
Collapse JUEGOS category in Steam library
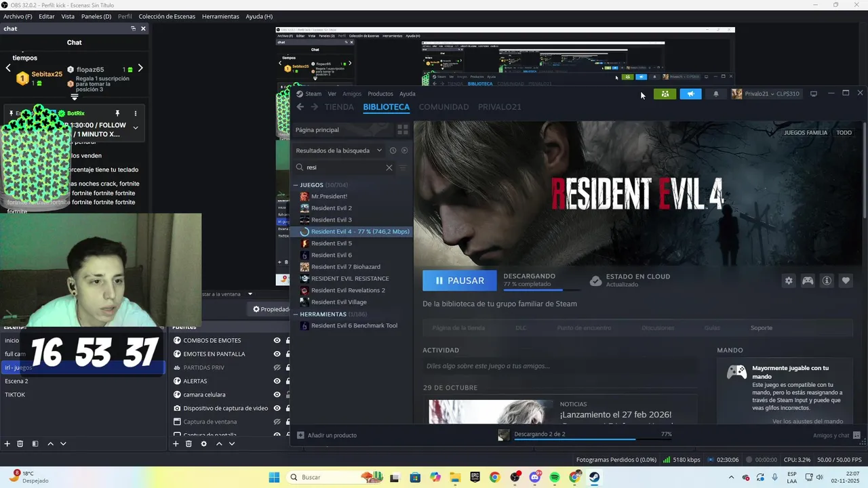[x=296, y=185]
